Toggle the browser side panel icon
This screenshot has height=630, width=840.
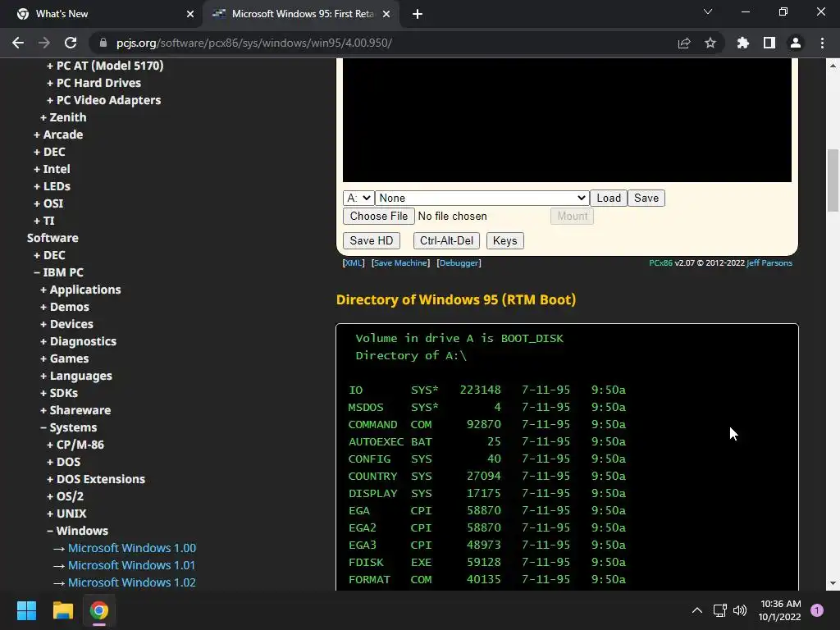point(769,43)
